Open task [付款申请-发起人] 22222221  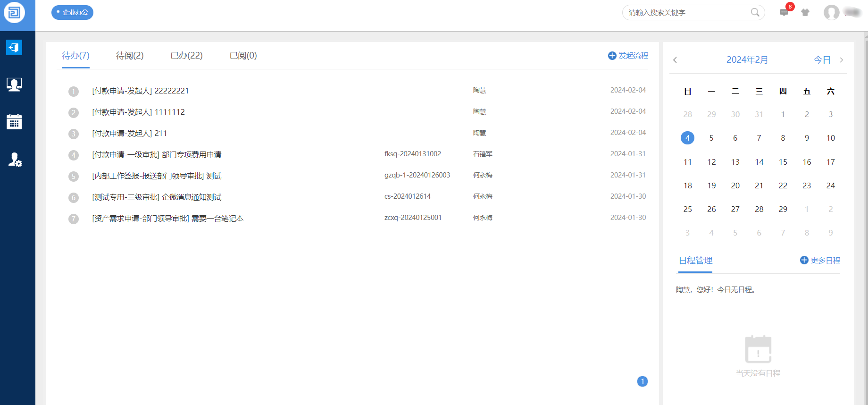pyautogui.click(x=141, y=91)
